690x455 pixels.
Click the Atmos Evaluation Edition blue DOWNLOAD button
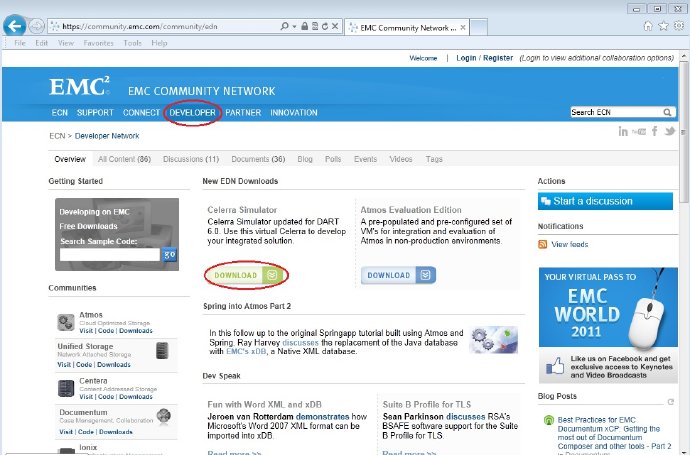point(398,275)
